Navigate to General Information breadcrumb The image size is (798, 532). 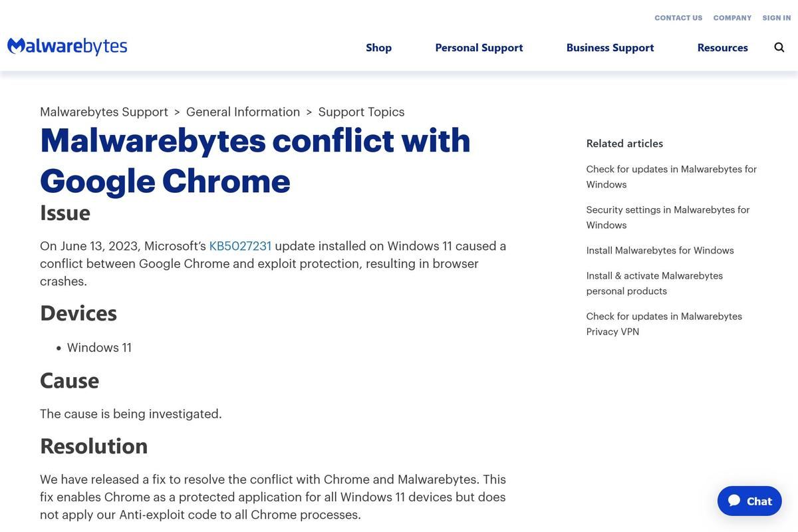point(243,112)
